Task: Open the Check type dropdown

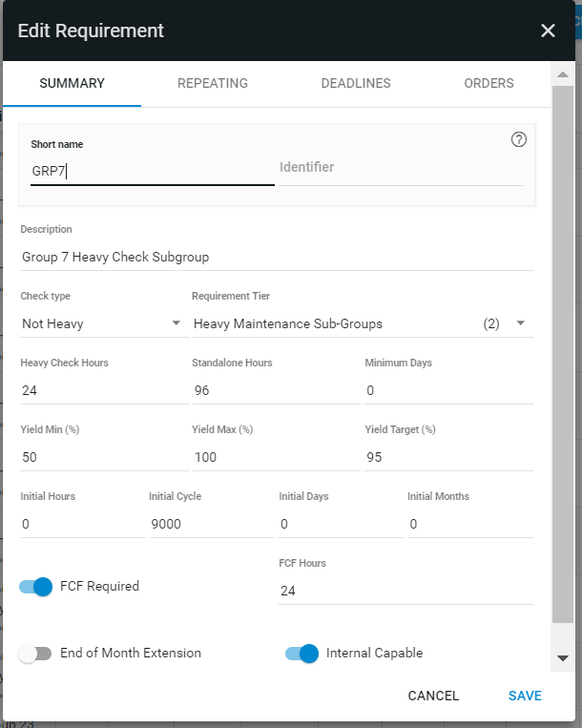Action: tap(104, 323)
